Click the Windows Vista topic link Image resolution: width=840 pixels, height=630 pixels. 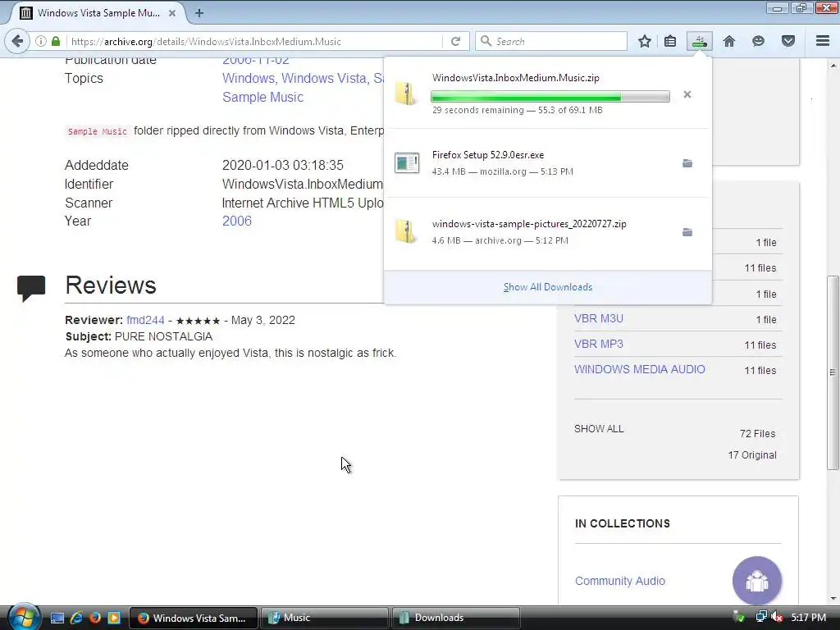click(324, 78)
